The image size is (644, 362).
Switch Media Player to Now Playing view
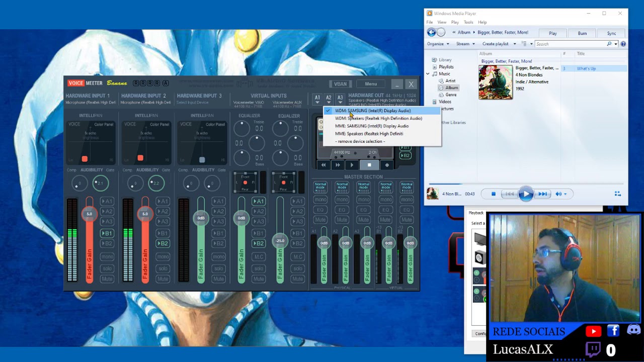click(x=618, y=194)
